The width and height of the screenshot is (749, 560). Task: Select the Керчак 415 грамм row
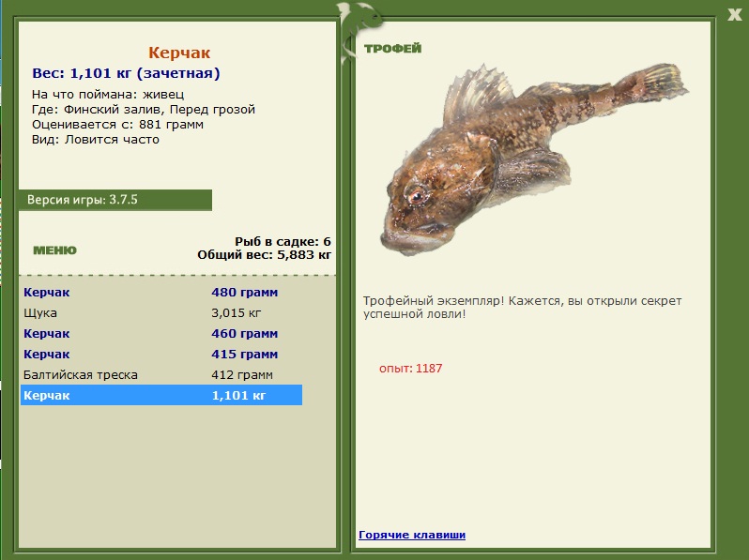pos(161,354)
